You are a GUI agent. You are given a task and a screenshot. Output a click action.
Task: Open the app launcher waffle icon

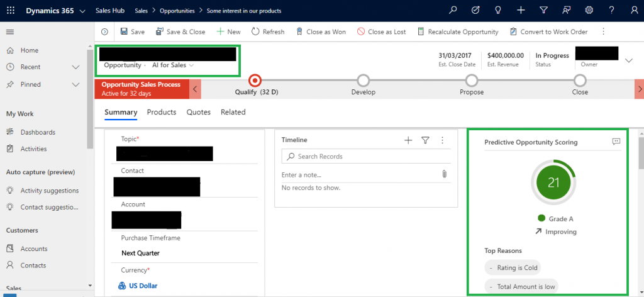(x=11, y=11)
